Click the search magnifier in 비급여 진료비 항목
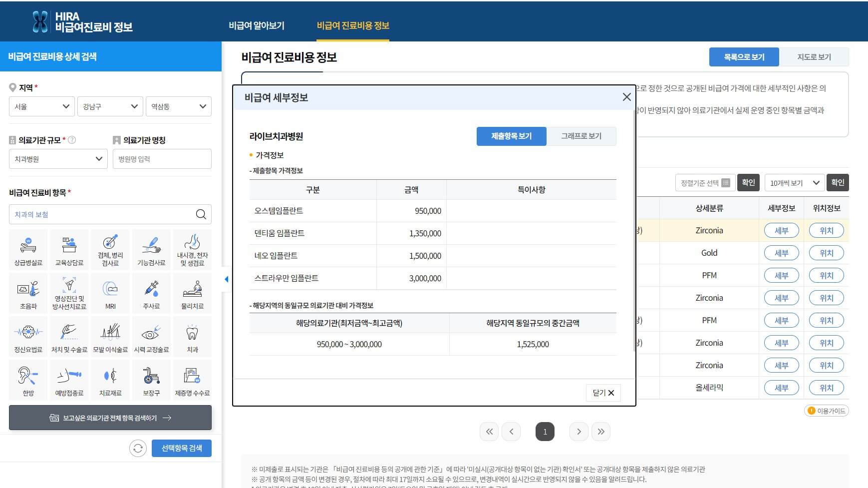The image size is (868, 488). (x=201, y=214)
